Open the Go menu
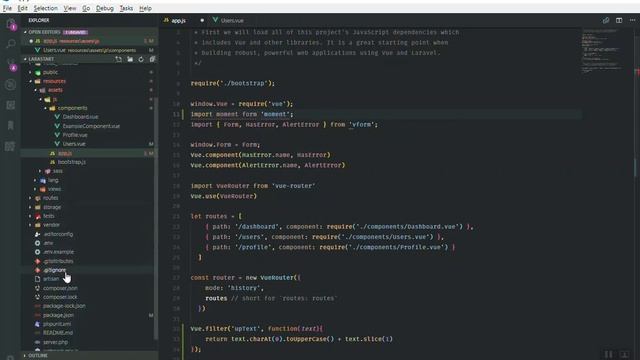 point(86,8)
